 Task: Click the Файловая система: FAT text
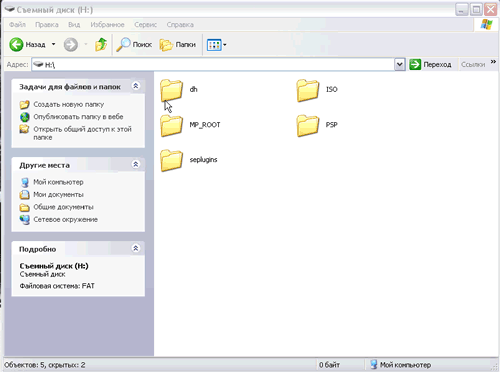click(x=57, y=286)
